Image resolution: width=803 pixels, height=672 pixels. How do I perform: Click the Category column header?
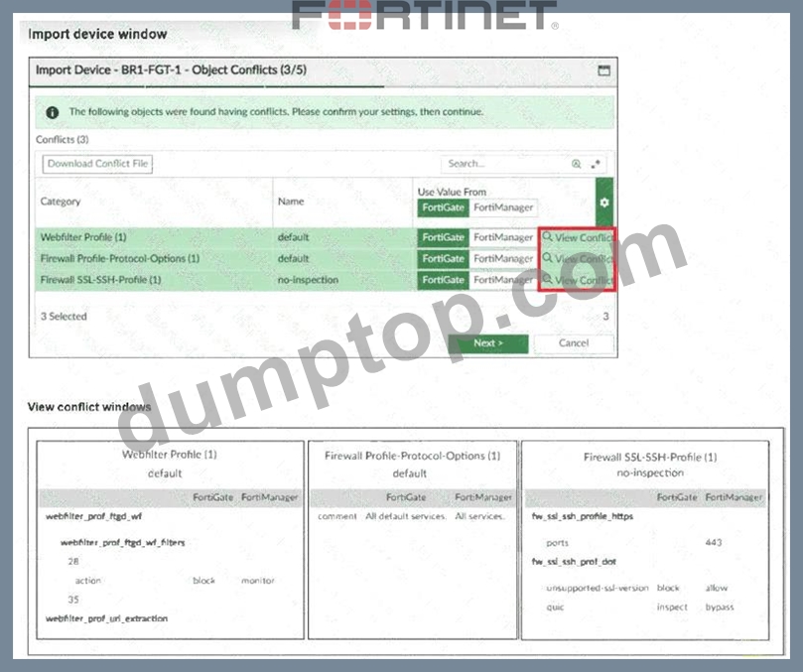pos(61,202)
